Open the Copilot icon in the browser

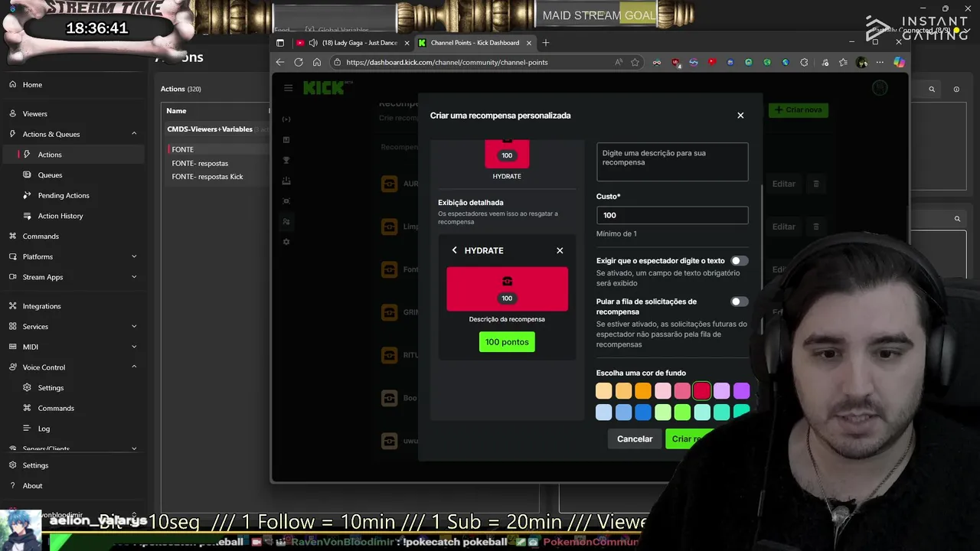(x=899, y=62)
